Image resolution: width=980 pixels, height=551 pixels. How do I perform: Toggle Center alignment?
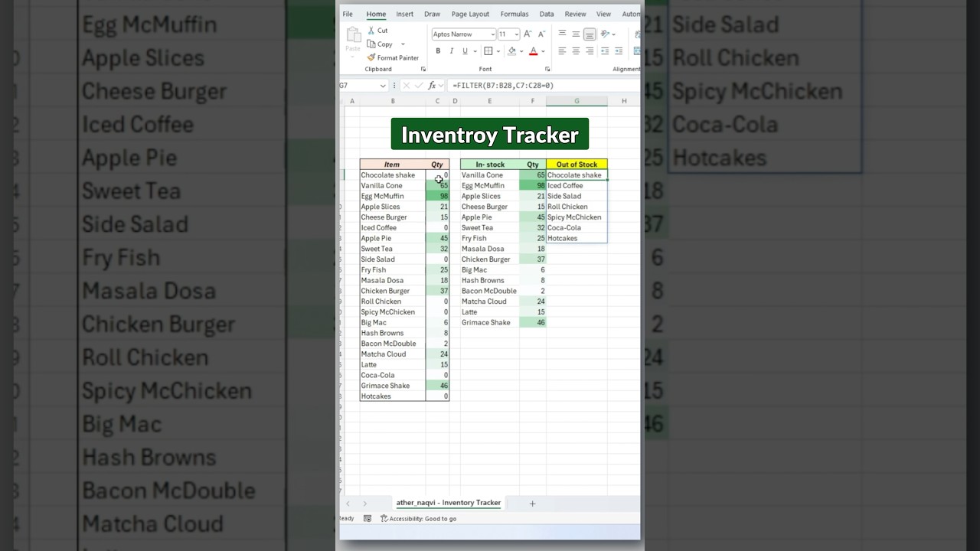[576, 51]
